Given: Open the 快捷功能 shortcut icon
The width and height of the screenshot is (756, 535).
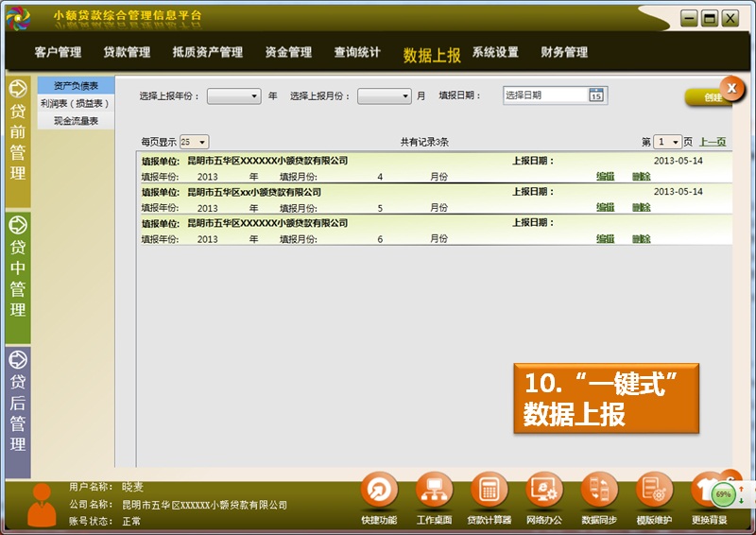Looking at the screenshot, I should click(x=379, y=491).
